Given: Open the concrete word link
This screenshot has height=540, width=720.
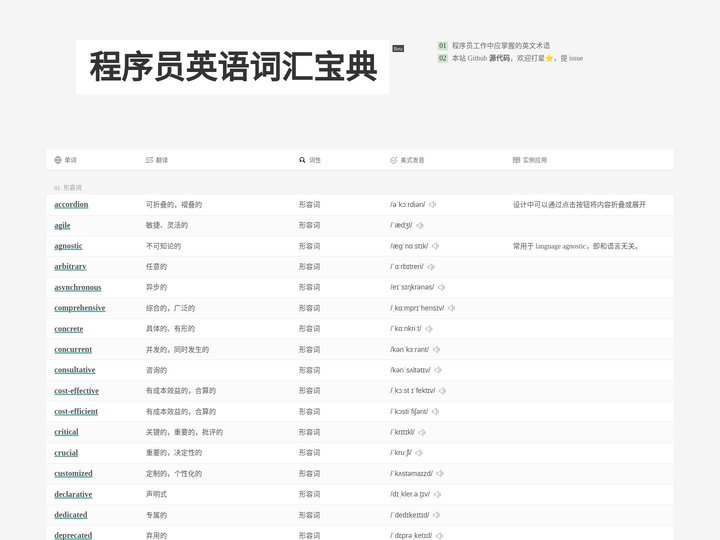Looking at the screenshot, I should [x=69, y=329].
